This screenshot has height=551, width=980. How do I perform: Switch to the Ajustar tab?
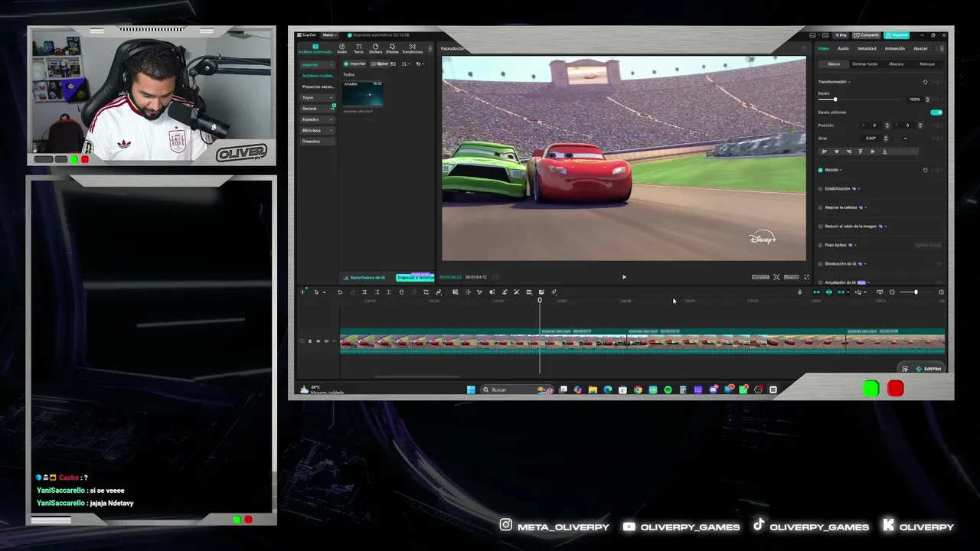point(920,48)
